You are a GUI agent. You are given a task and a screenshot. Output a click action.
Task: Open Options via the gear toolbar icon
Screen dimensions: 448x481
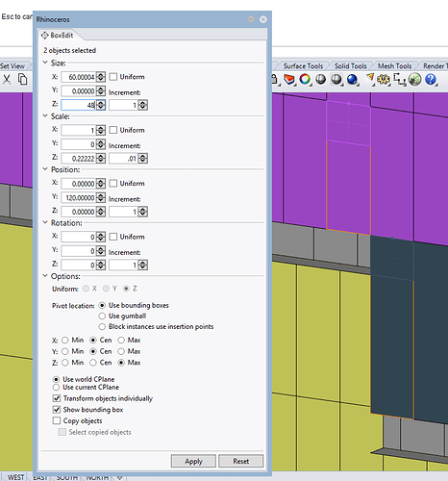click(x=384, y=79)
